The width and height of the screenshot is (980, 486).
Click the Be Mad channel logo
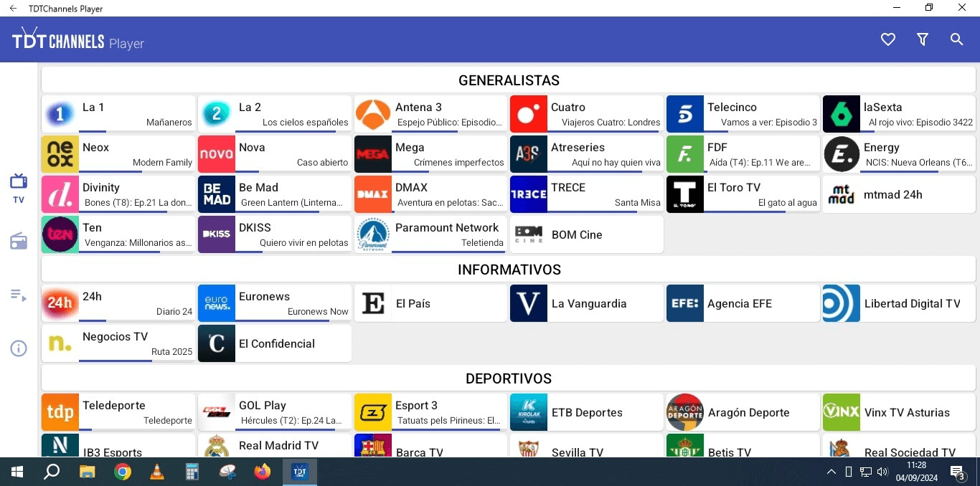click(x=217, y=194)
